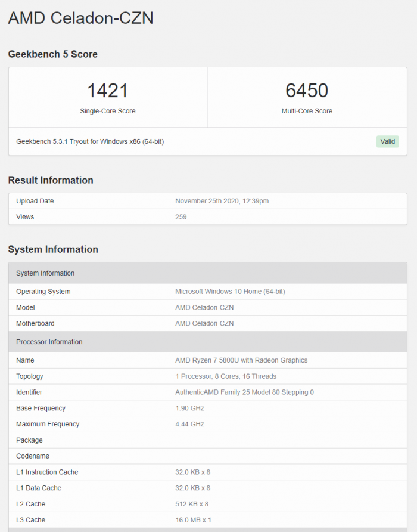Screen dimensions: 417x532
Task: Click the L3 Cache 16.0 MB value
Action: [x=193, y=520]
